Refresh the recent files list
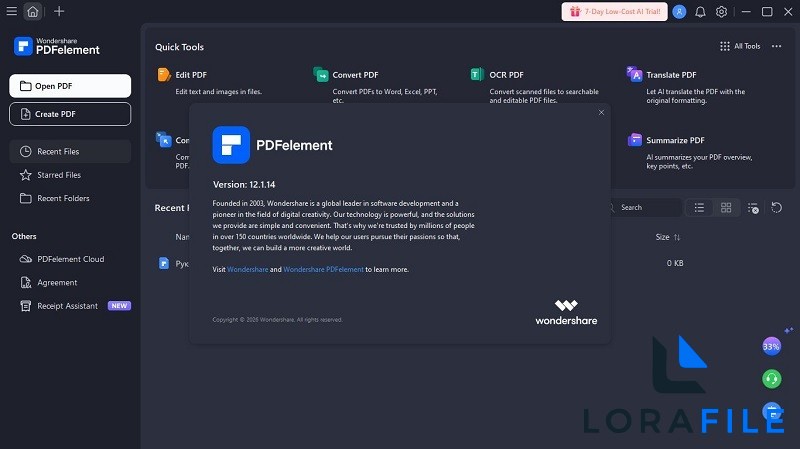Viewport: 800px width, 449px height. point(777,208)
